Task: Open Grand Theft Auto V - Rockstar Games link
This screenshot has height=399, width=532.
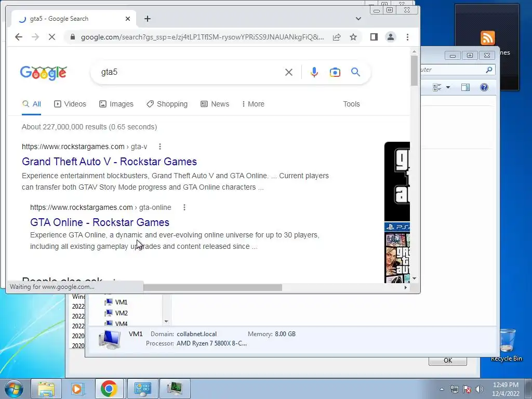Action: [109, 162]
